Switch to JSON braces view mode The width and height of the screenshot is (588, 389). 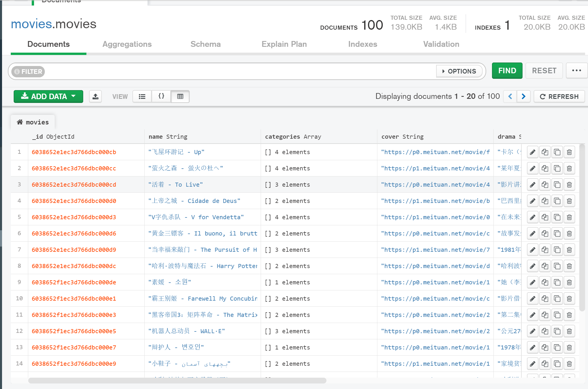pos(161,97)
